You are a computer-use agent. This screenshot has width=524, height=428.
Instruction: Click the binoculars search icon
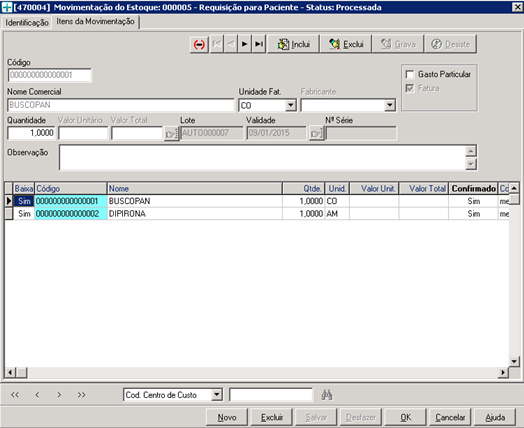click(x=327, y=395)
